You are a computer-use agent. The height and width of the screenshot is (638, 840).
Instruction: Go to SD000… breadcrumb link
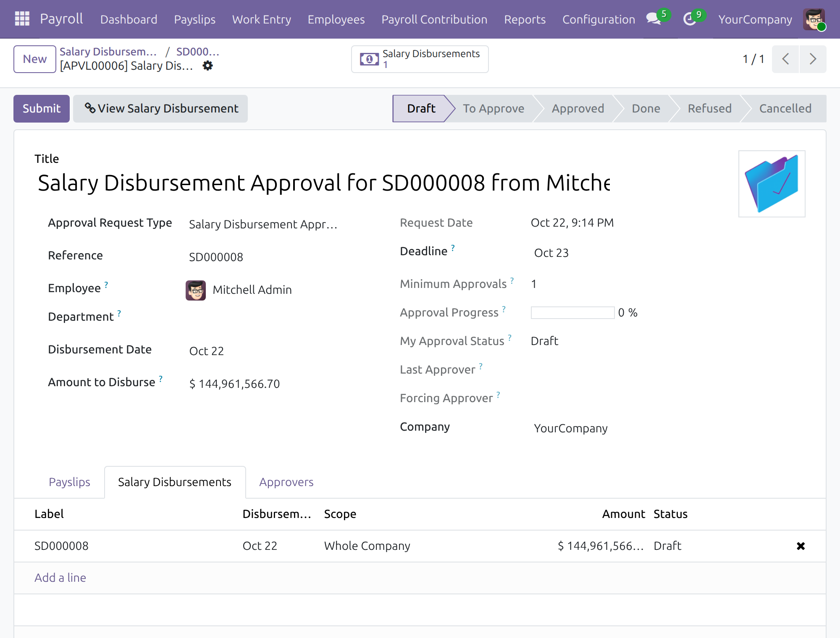pyautogui.click(x=197, y=52)
